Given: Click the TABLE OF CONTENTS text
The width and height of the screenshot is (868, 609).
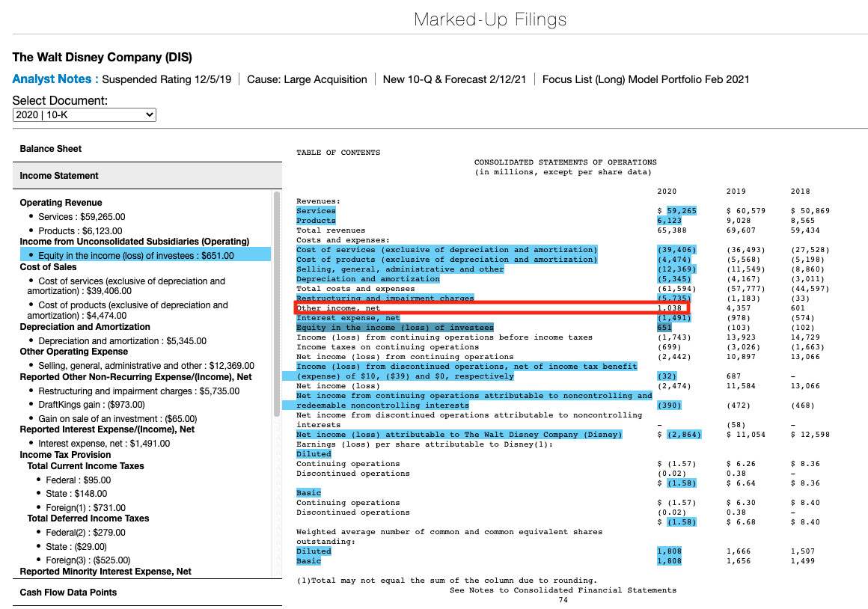Looking at the screenshot, I should (338, 153).
